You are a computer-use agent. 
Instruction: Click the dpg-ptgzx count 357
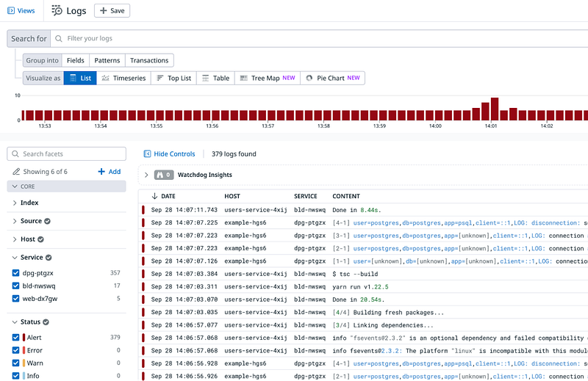(x=115, y=273)
